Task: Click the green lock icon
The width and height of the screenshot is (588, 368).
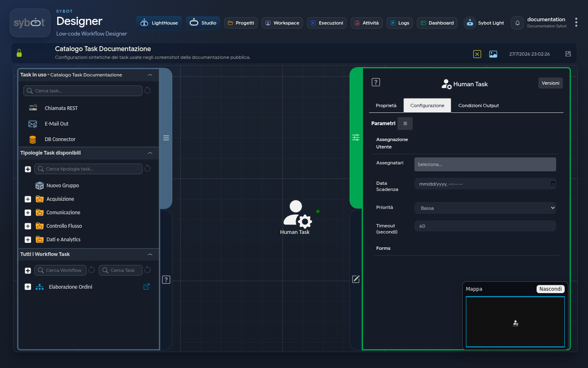Action: tap(19, 53)
